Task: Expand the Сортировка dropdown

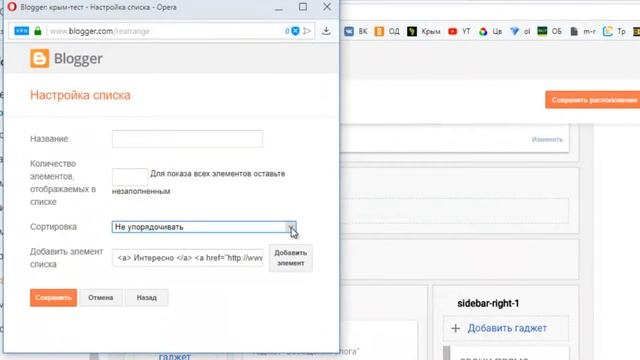Action: (x=204, y=227)
